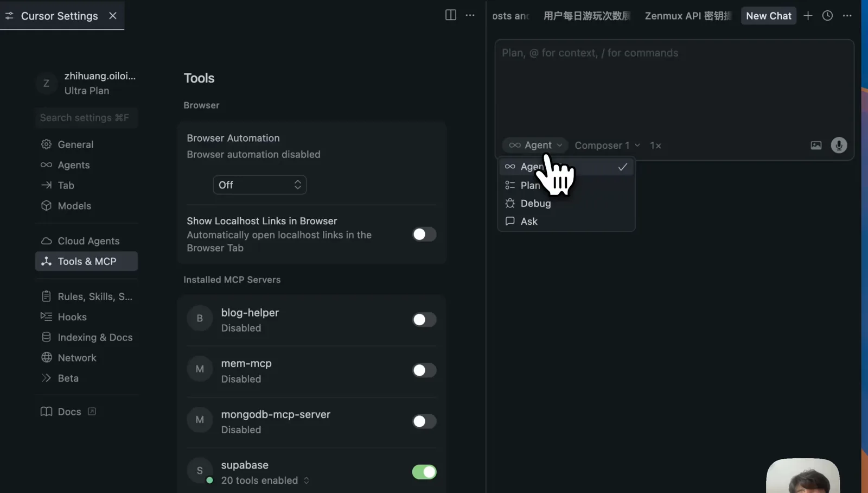
Task: Toggle Show Localhost Links in Browser
Action: tap(424, 235)
